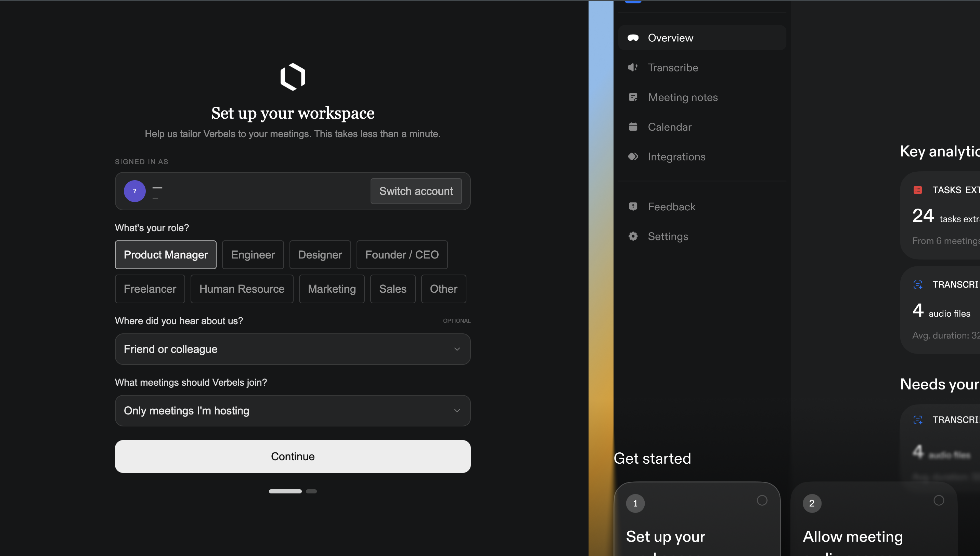
Task: Click the Overview icon in preview sidebar
Action: tap(633, 38)
